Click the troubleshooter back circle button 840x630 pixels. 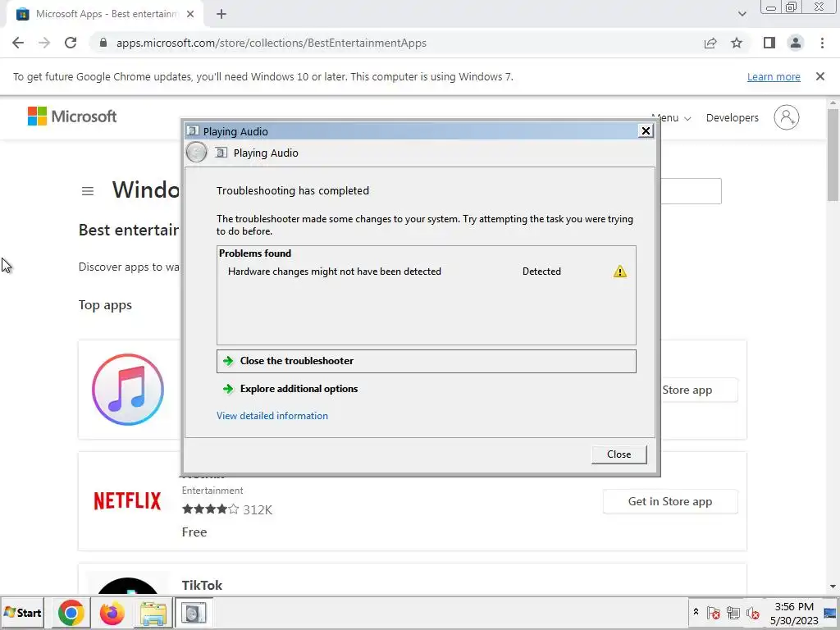click(197, 153)
